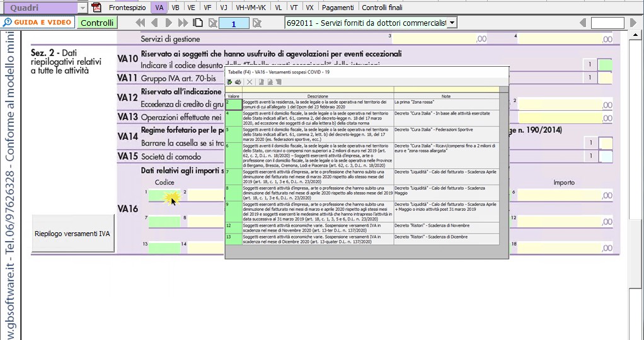Print the table from Tabelle popup
644x340 pixels.
pyautogui.click(x=238, y=82)
